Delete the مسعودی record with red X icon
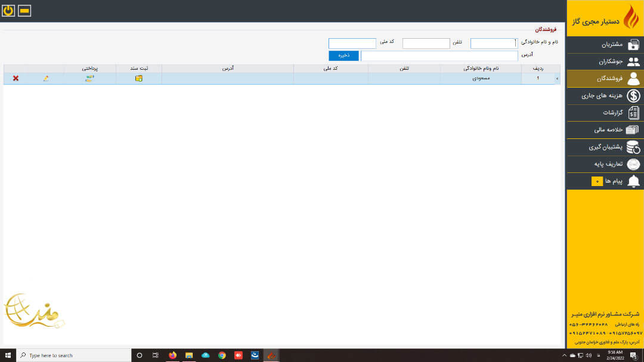This screenshot has width=644, height=362. coord(16,78)
